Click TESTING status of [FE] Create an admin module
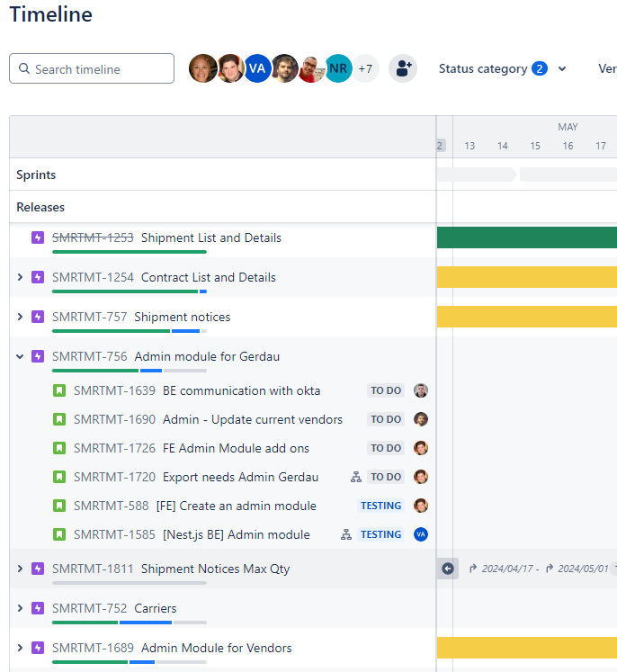This screenshot has height=672, width=617. pos(381,506)
